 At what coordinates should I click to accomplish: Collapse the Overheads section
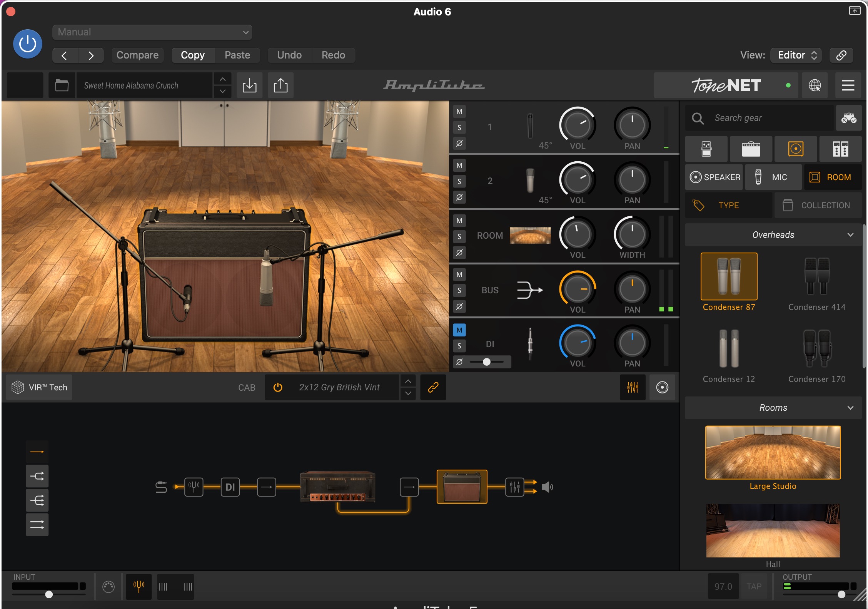coord(850,235)
